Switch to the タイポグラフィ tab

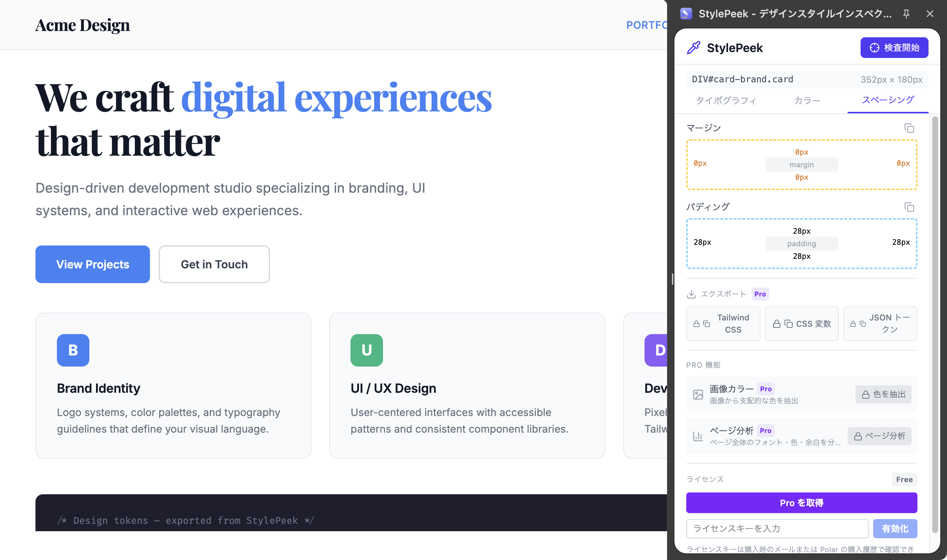pyautogui.click(x=726, y=100)
